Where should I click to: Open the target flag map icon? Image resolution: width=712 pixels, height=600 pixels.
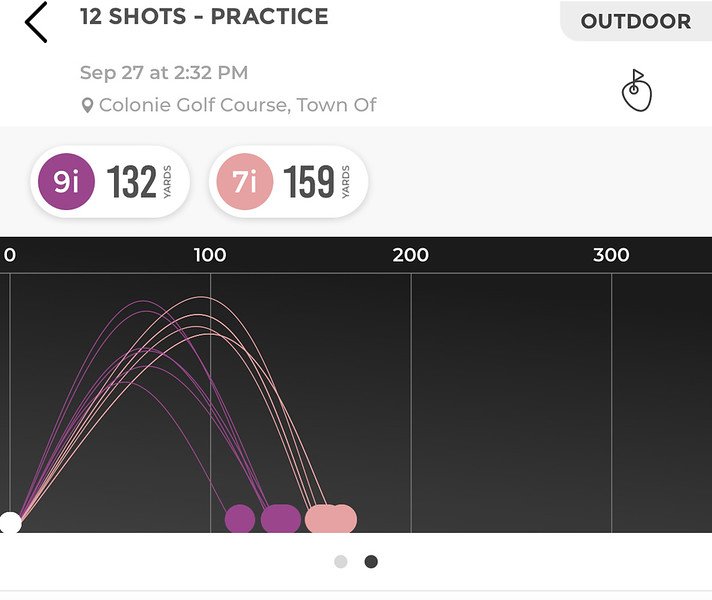tap(637, 90)
